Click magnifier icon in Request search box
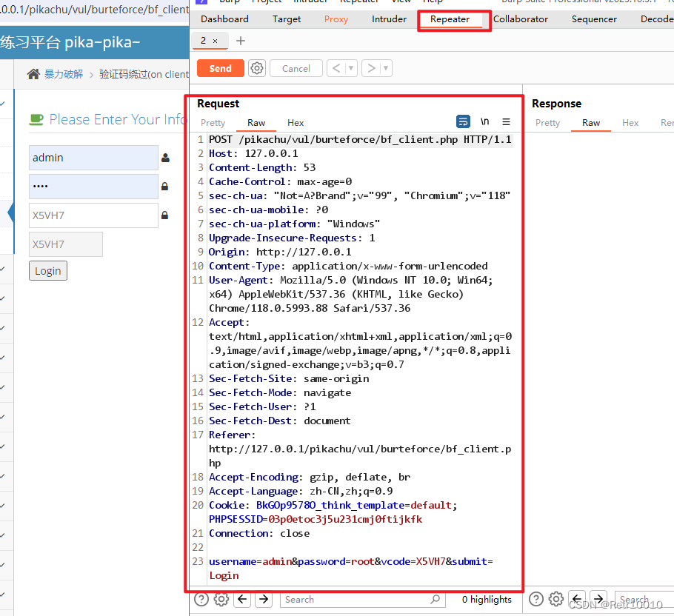The image size is (674, 616). pos(436,599)
